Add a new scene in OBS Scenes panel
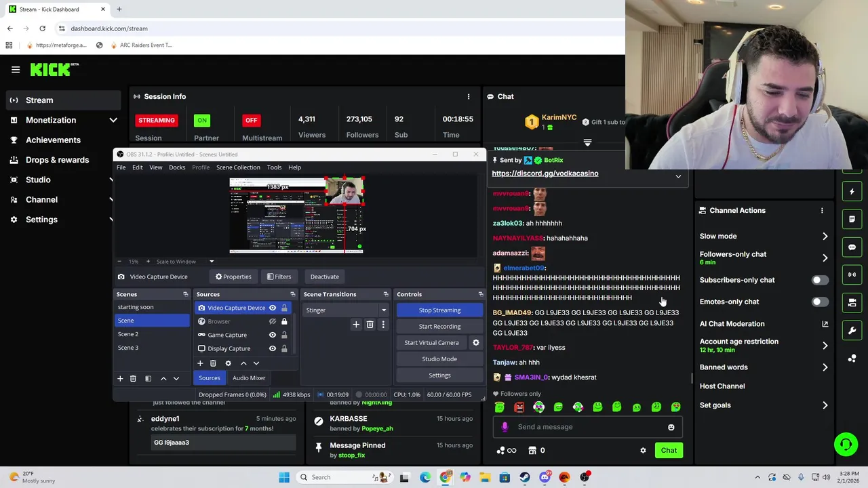 120,378
